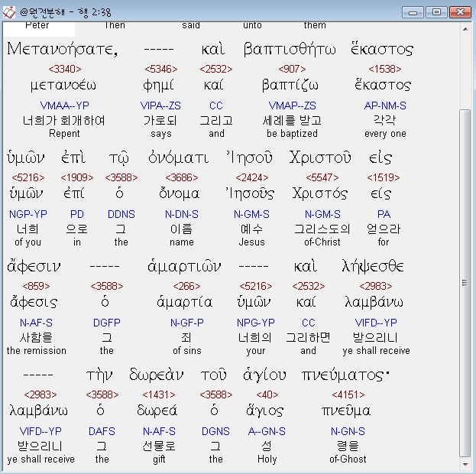
Task: Click the Greek word Μετανοήσατε
Action: [x=62, y=50]
